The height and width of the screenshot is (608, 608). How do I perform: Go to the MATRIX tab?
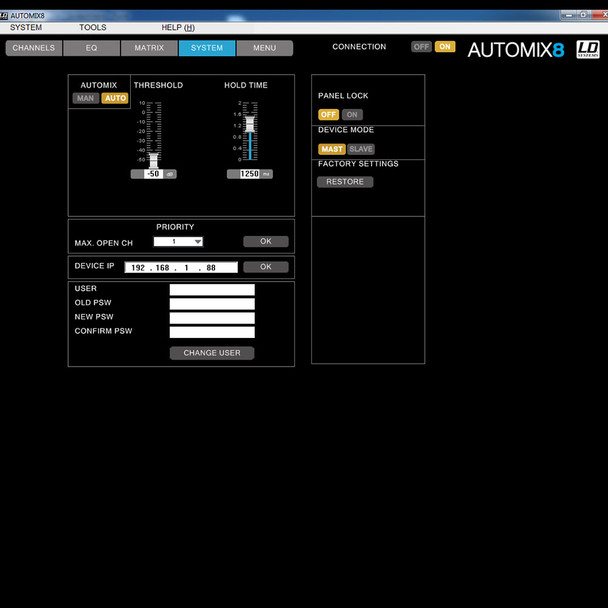click(x=149, y=48)
